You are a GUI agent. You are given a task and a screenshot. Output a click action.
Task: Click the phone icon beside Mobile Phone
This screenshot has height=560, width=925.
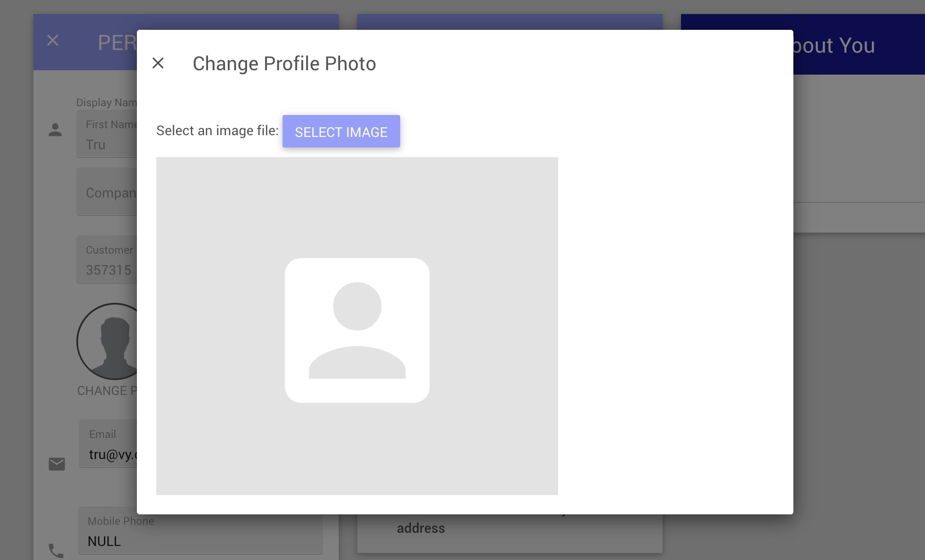(x=56, y=550)
